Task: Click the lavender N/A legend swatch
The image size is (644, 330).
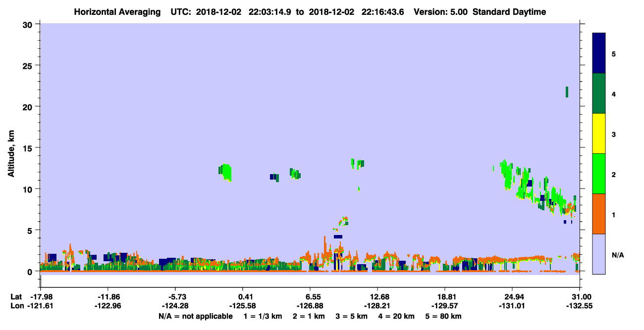Action: coord(599,254)
